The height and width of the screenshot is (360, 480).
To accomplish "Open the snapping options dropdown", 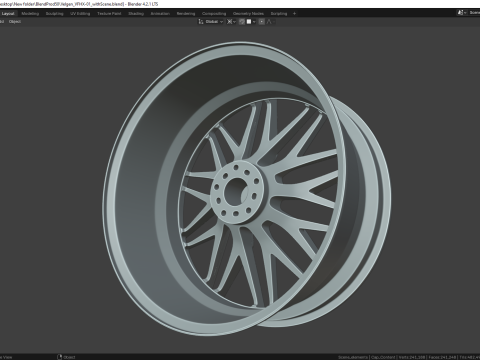I will (251, 22).
